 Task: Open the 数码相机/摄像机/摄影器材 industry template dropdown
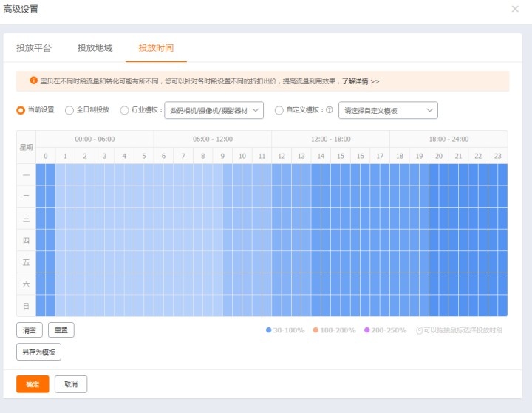tap(214, 110)
